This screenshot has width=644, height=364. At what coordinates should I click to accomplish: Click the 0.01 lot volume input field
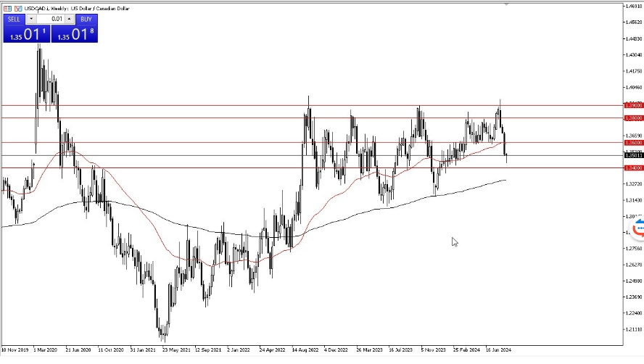pyautogui.click(x=49, y=19)
